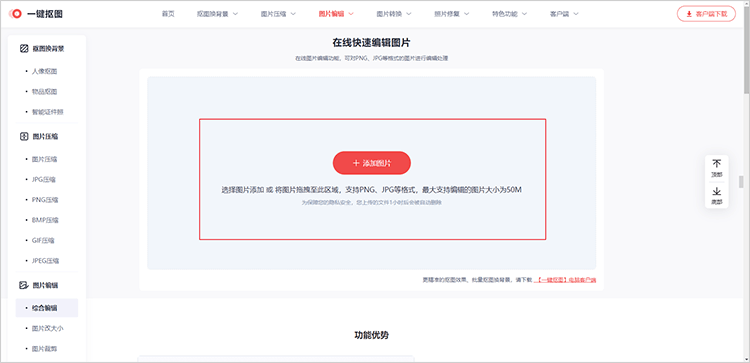Click the 图片压缩 sidebar heading text

tap(45, 136)
